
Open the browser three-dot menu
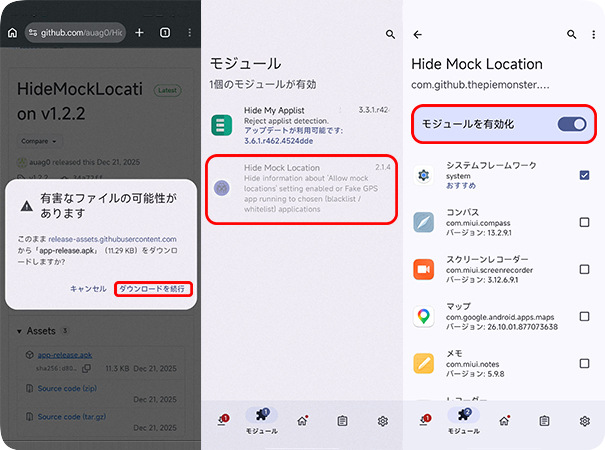tap(189, 33)
